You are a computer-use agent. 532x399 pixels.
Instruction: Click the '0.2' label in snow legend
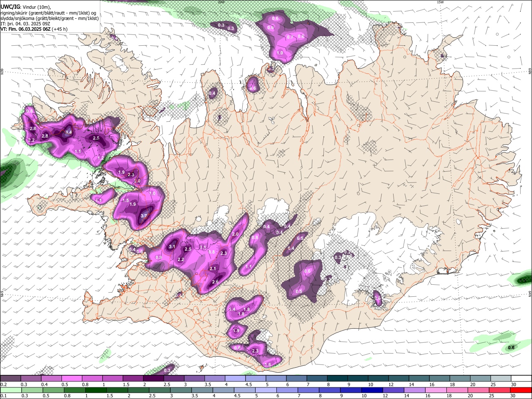pyautogui.click(x=3, y=384)
